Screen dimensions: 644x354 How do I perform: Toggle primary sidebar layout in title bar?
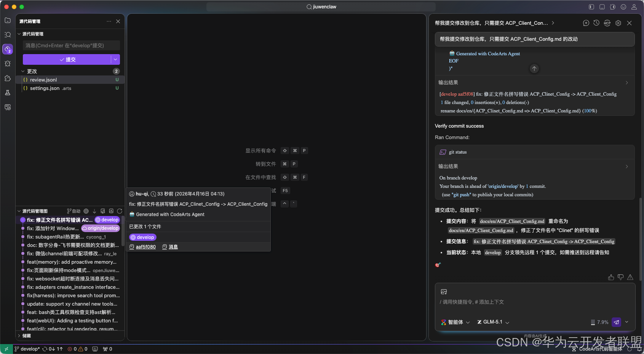click(x=591, y=7)
